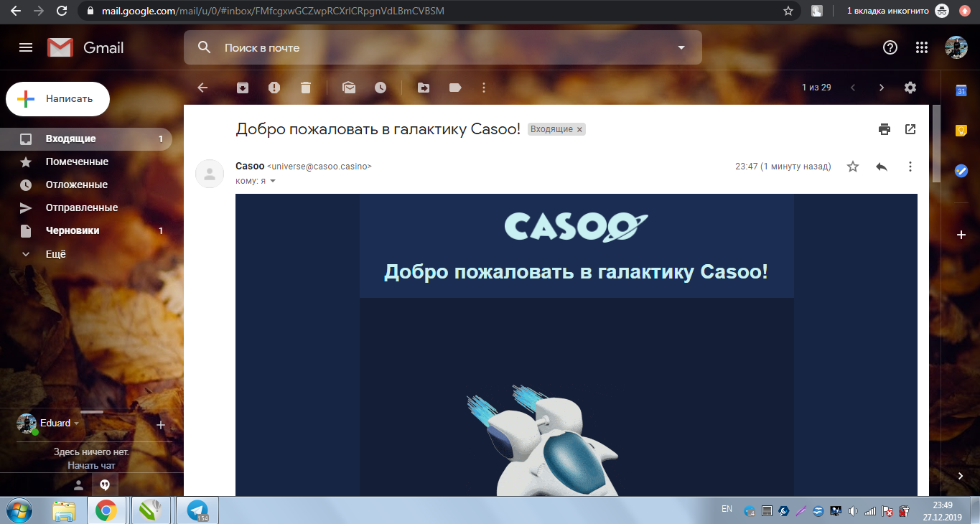The image size is (980, 524).
Task: Open Google Keep side panel
Action: coord(961,131)
